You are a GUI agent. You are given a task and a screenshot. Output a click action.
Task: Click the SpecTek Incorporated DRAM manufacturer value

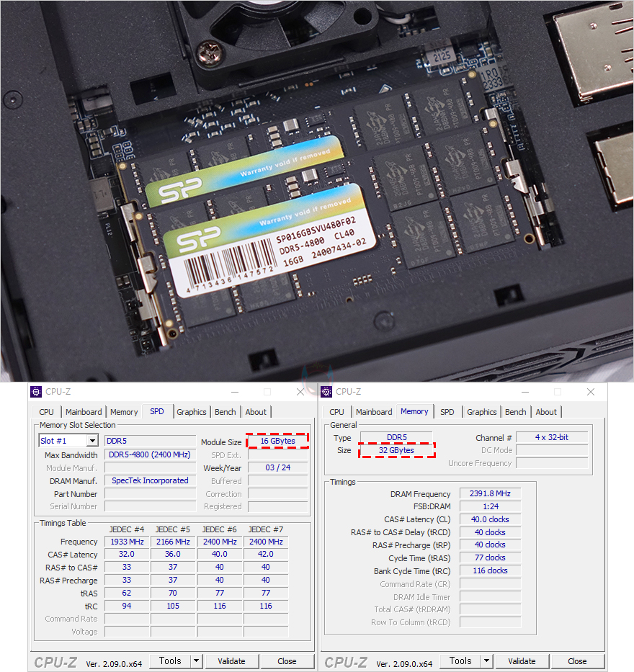150,480
